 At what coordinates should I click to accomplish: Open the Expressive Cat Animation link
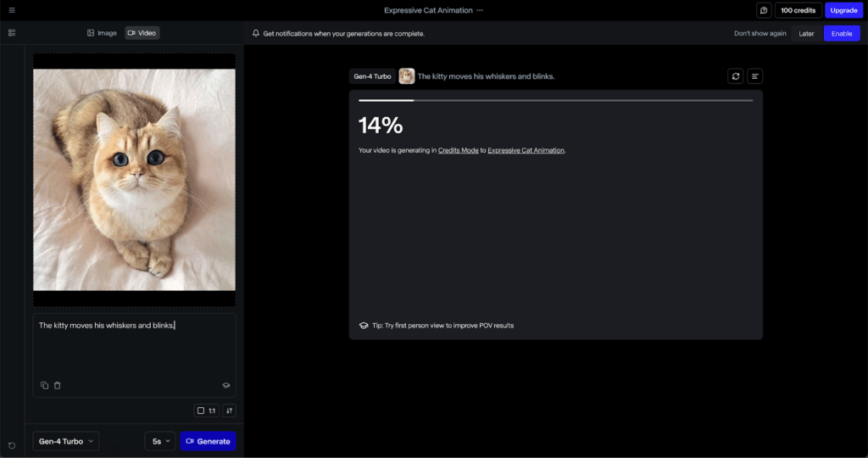coord(526,150)
